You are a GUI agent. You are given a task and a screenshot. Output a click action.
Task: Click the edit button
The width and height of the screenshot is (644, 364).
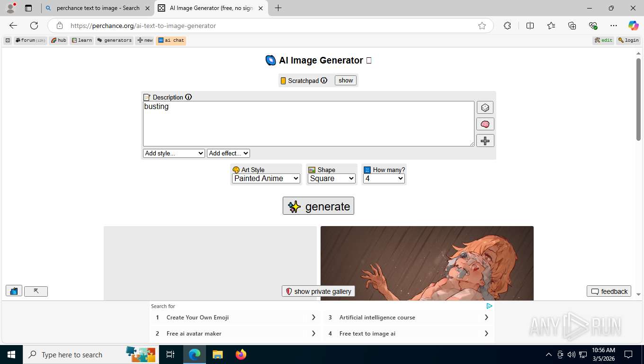pyautogui.click(x=604, y=40)
